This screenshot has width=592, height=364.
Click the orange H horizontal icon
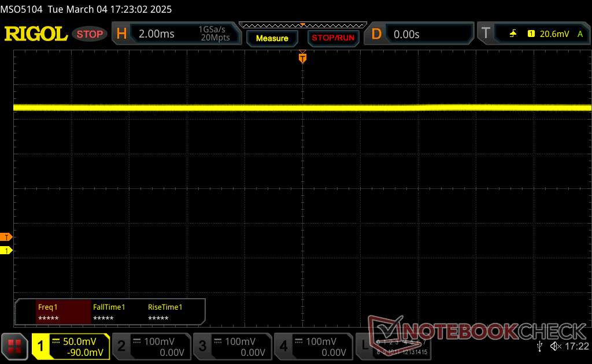[121, 34]
